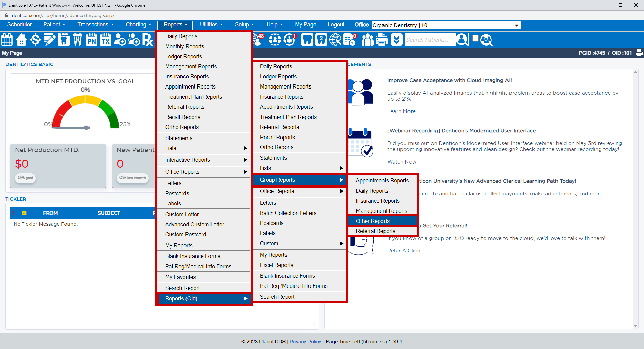Screen dimensions: 644x349
Task: Click the announcements scrollbar down arrow
Action: click(x=636, y=326)
